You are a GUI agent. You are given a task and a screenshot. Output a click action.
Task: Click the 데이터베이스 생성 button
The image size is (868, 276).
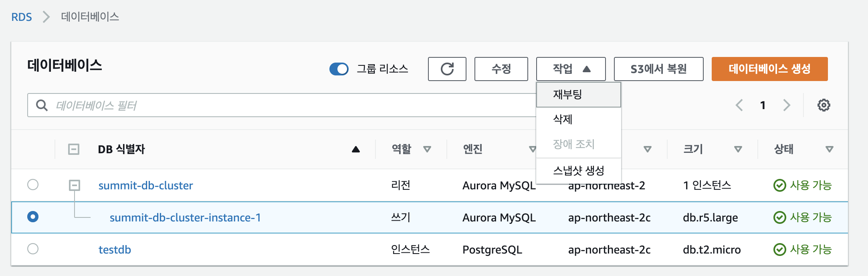[769, 69]
